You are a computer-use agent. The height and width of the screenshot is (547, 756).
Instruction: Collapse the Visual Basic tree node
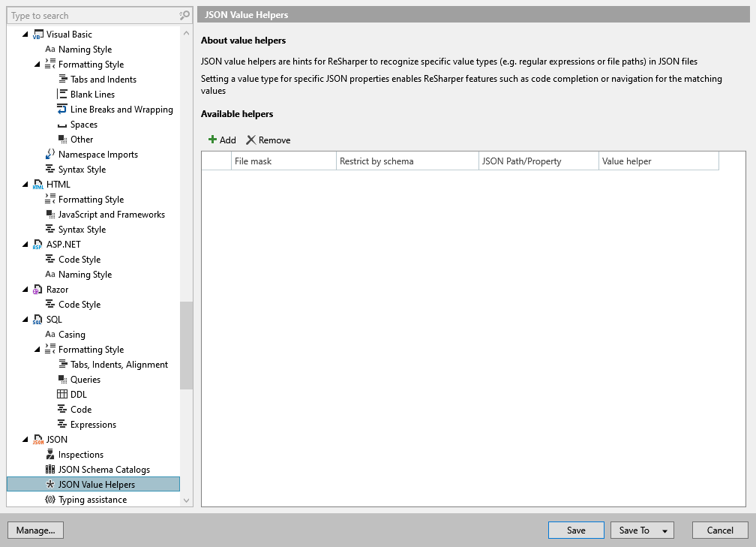26,35
